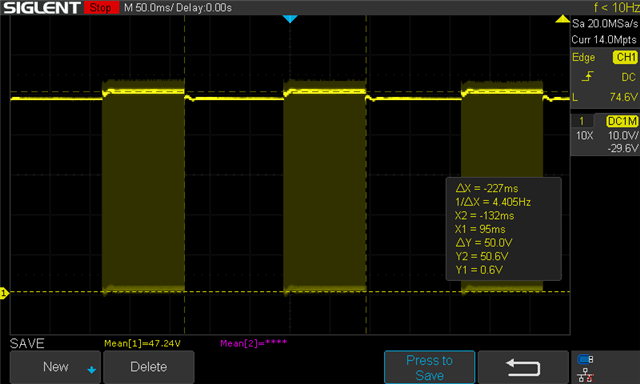The width and height of the screenshot is (640, 384).
Task: Click the cursor measurement readout box
Action: pos(504,229)
